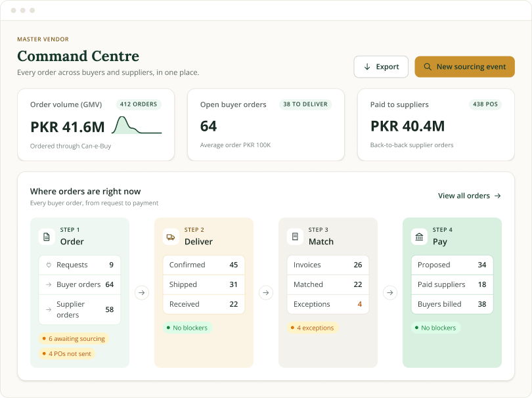Start a New sourcing event
This screenshot has height=398, width=532.
[x=464, y=67]
